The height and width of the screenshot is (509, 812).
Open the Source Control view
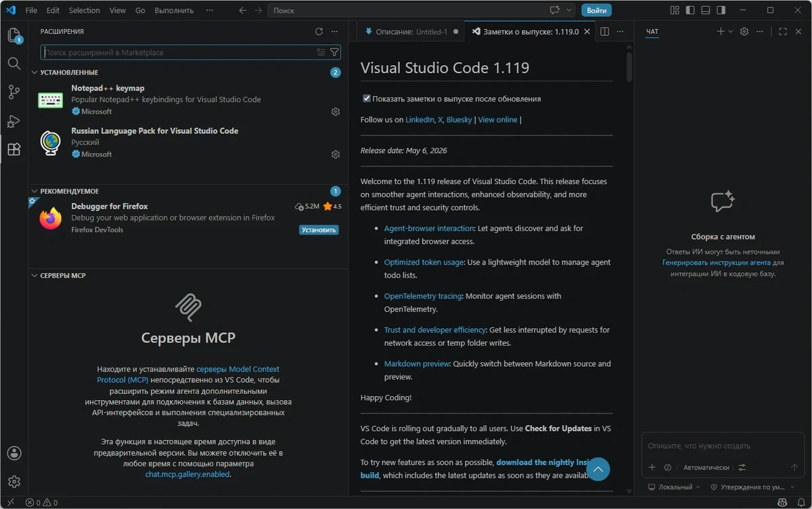click(x=14, y=92)
